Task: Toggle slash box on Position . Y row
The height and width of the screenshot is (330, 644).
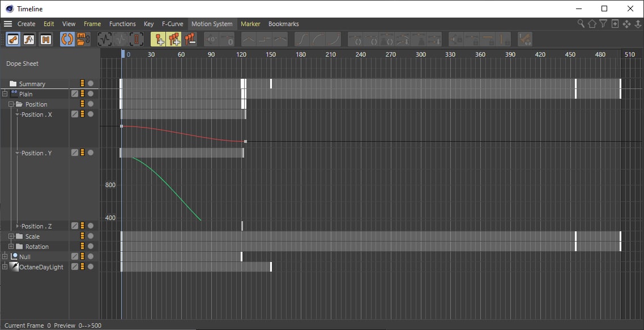Action: [74, 153]
